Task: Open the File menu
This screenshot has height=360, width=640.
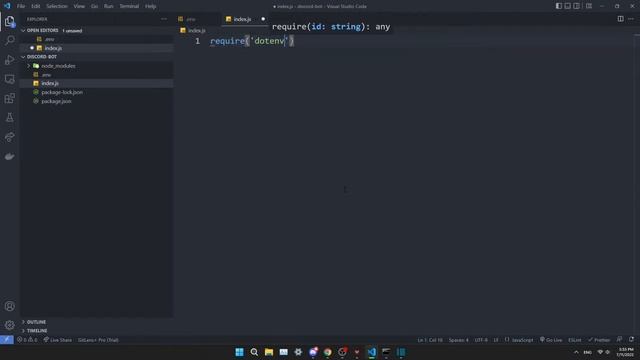Action: click(x=21, y=6)
